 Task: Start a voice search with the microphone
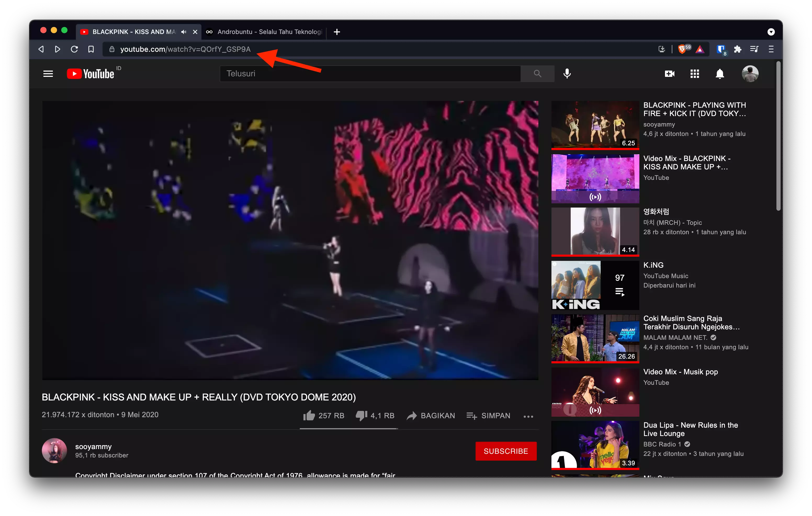(567, 73)
